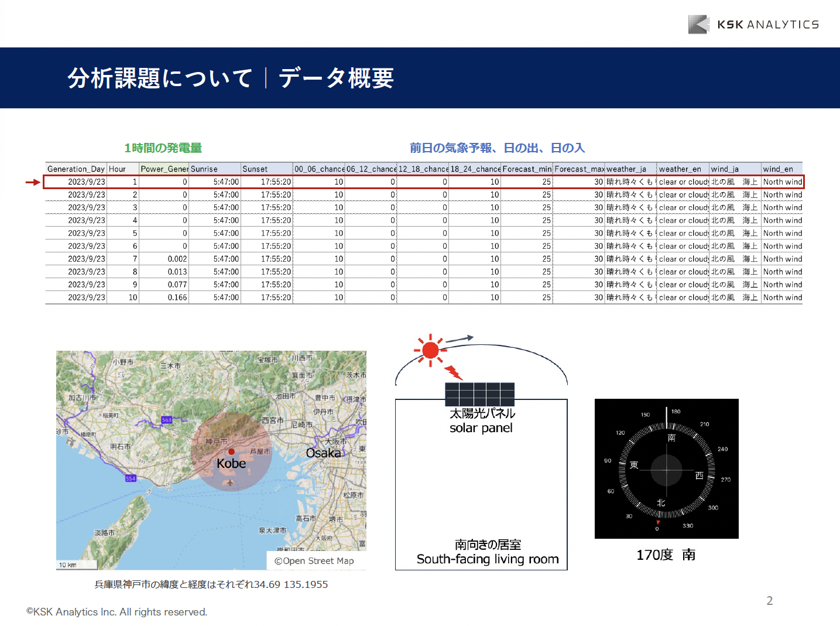Image resolution: width=840 pixels, height=626 pixels.
Task: Click the red sun icon
Action: tap(430, 350)
